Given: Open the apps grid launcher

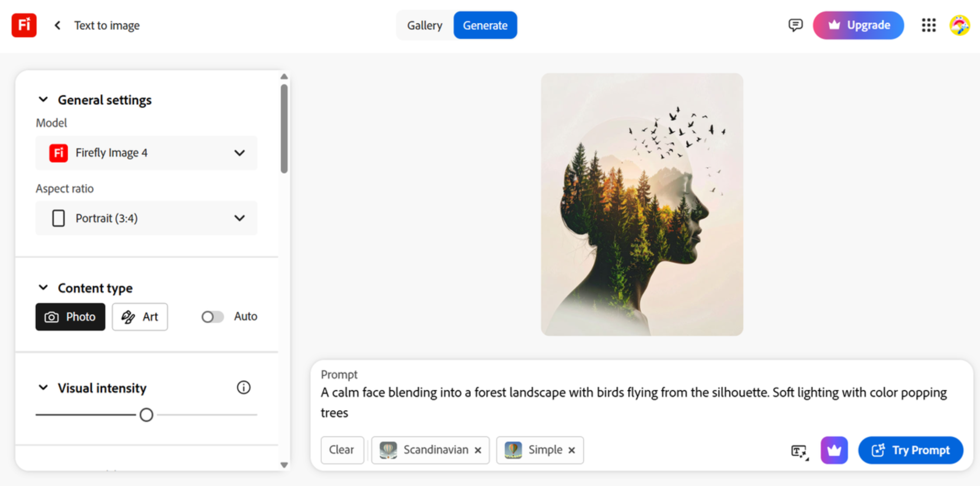Looking at the screenshot, I should 928,25.
